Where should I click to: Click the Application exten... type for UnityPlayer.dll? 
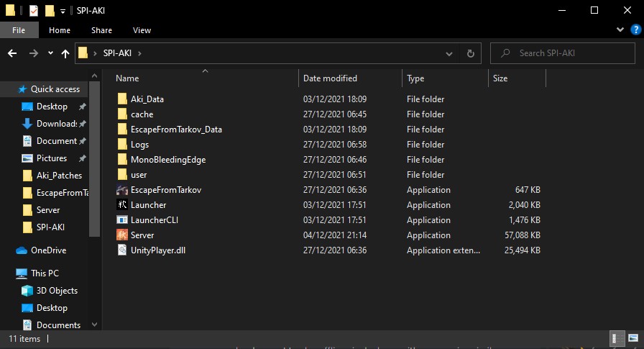pyautogui.click(x=443, y=250)
